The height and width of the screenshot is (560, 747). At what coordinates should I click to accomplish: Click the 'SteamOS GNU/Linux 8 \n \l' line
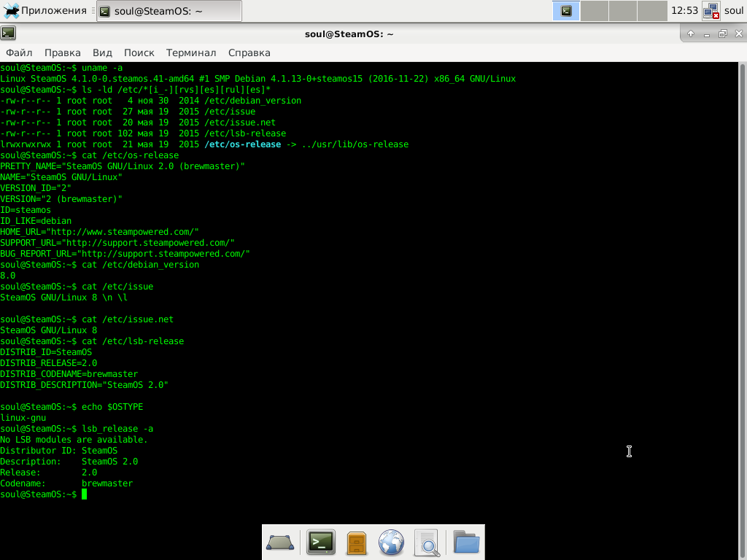(x=64, y=297)
